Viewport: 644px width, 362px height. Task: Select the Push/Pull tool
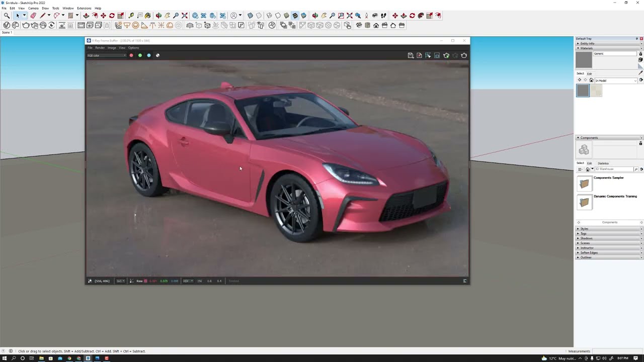86,16
